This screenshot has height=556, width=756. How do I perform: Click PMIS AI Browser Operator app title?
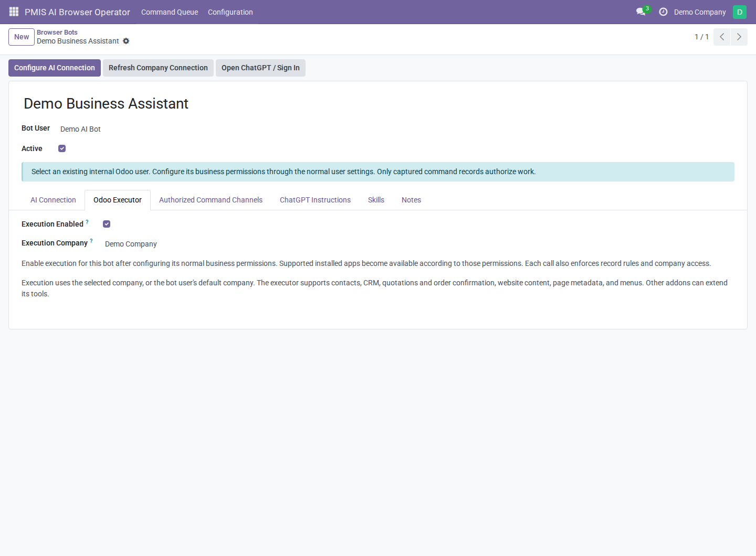77,12
